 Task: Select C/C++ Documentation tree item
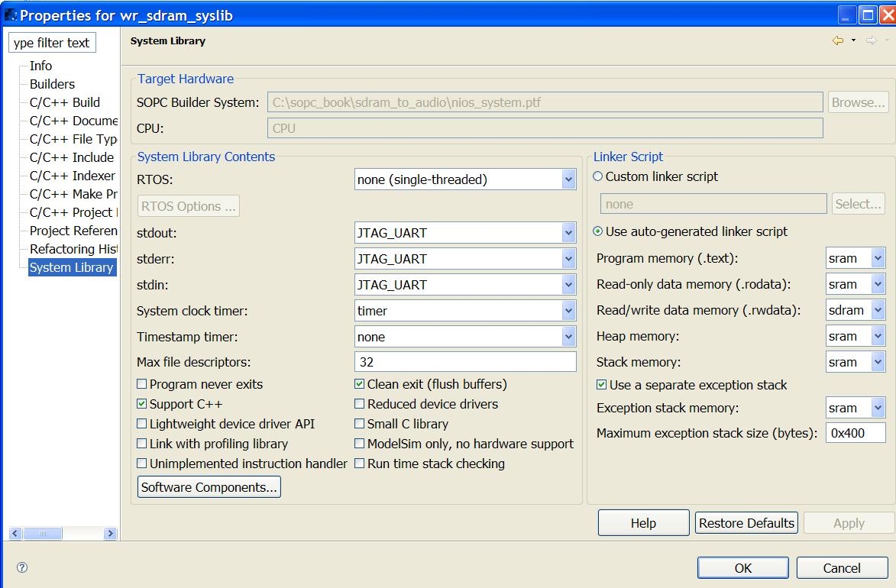pyautogui.click(x=73, y=121)
